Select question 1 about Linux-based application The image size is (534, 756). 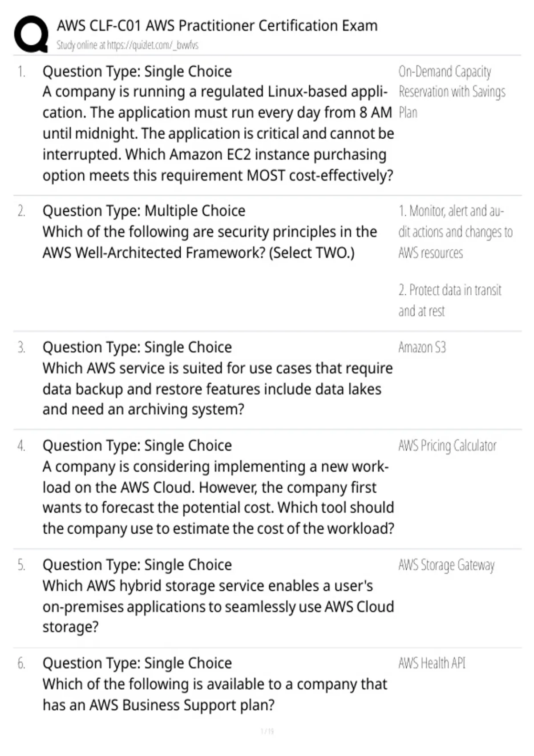tap(218, 123)
